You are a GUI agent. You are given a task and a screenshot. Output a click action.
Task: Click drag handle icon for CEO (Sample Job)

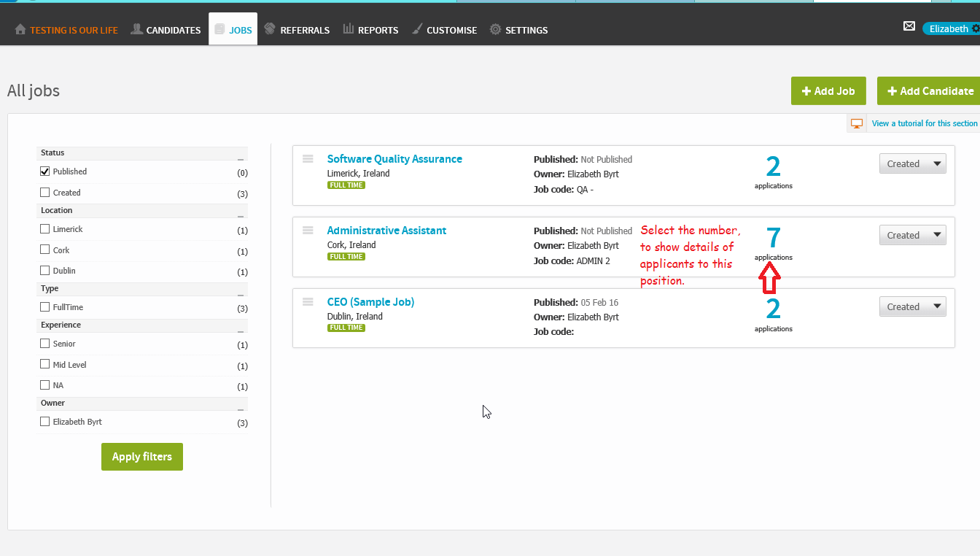pyautogui.click(x=308, y=302)
